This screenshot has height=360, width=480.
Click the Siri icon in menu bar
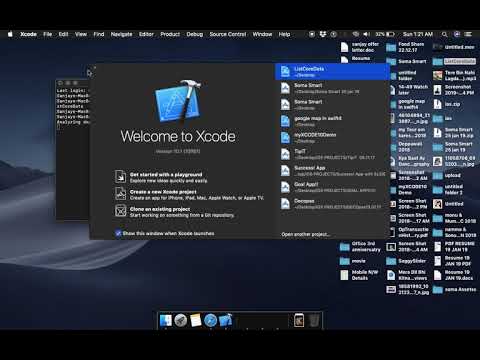[x=457, y=34]
